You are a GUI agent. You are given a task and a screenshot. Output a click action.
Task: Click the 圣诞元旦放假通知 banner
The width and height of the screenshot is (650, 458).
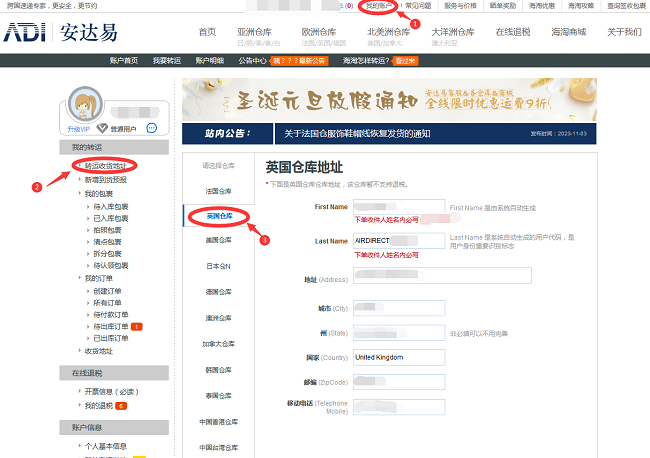click(411, 100)
